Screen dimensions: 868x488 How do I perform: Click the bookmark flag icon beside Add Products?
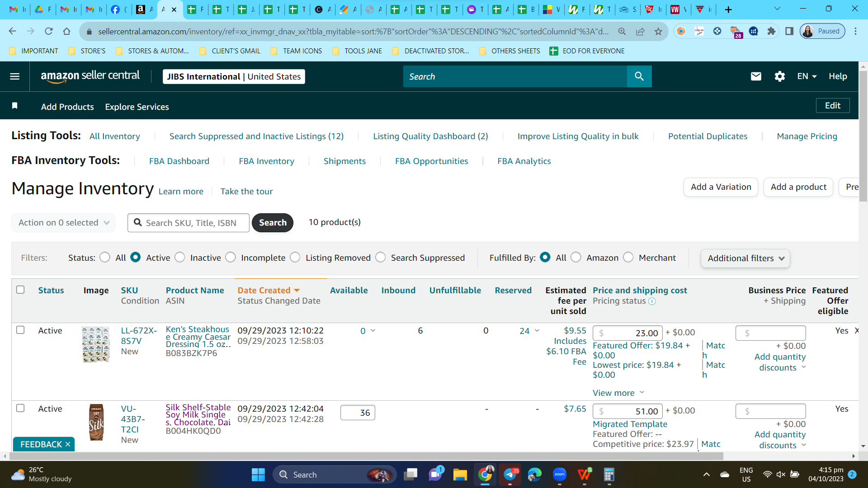14,105
